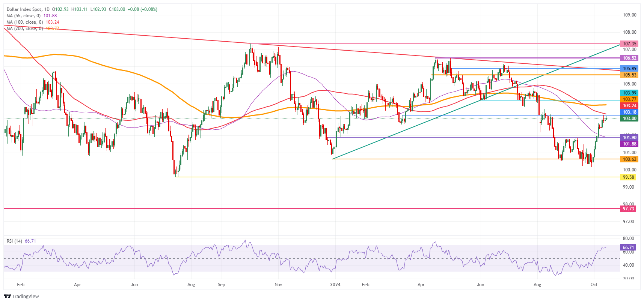
Task: Click the TradingView logo icon
Action: tap(8, 296)
